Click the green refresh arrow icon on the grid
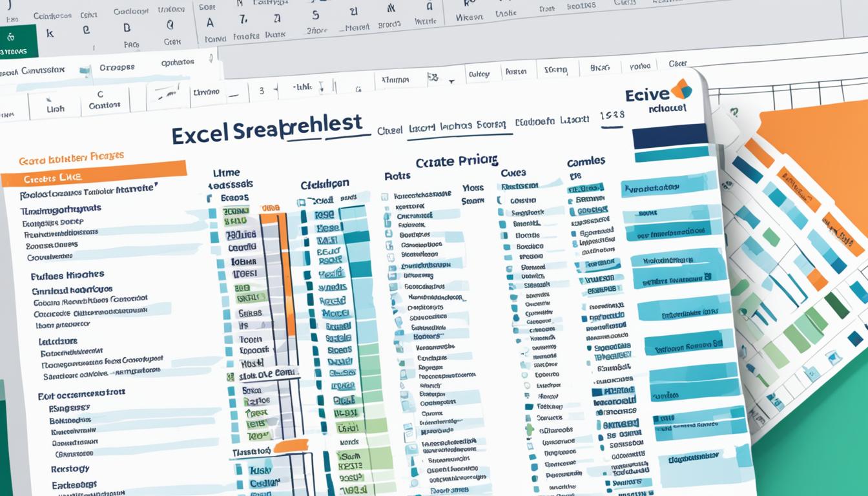The width and height of the screenshot is (868, 496). pos(734,112)
